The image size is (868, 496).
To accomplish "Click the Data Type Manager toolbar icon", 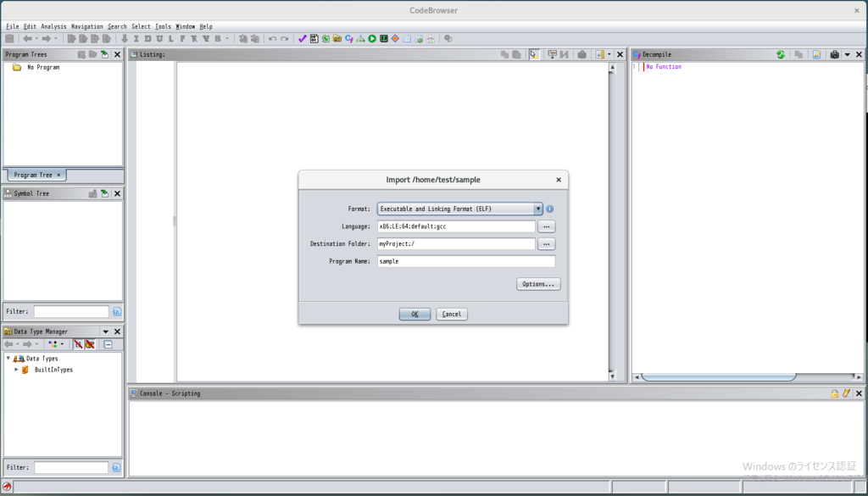I will (337, 39).
